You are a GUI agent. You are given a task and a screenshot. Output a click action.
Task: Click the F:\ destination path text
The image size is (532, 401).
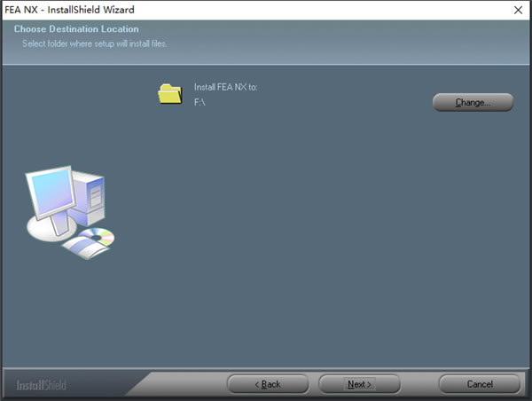[x=200, y=103]
